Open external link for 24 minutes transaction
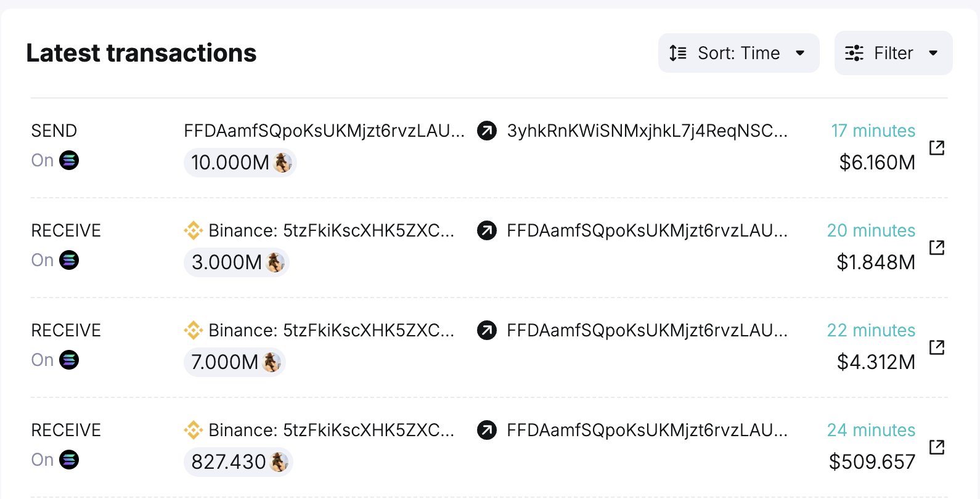Viewport: 980px width, 499px height. (937, 447)
